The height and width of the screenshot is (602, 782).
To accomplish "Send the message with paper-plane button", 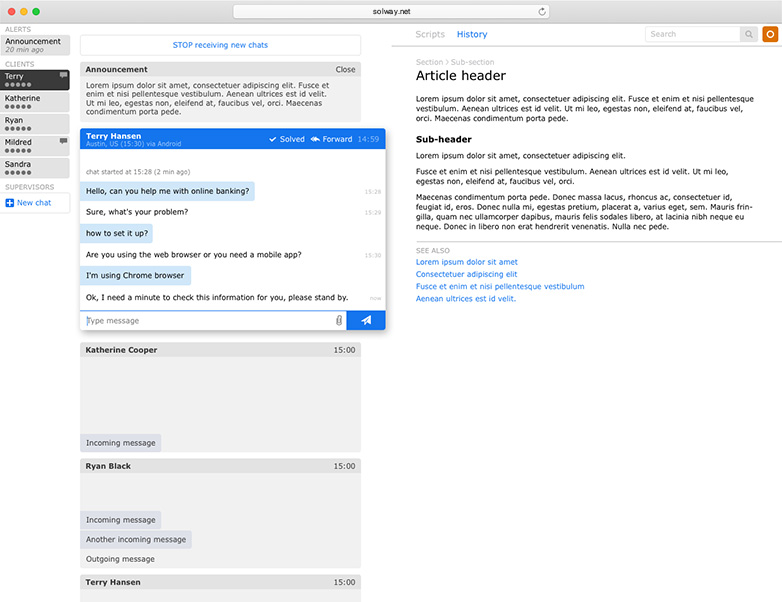I will [x=366, y=320].
